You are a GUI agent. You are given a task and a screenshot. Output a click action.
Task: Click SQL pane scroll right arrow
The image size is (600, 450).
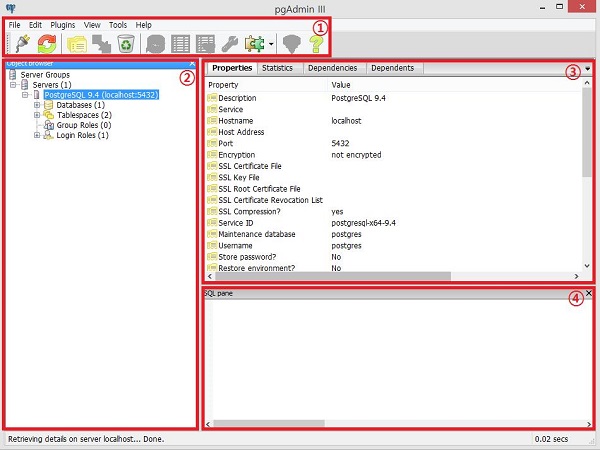[x=589, y=424]
